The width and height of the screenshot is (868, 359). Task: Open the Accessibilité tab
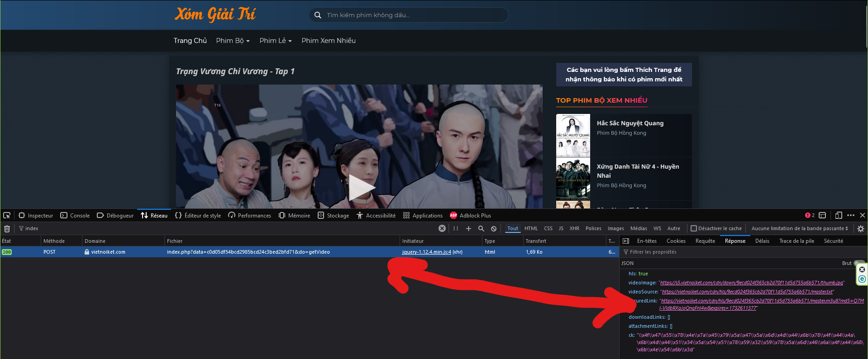[x=376, y=216]
